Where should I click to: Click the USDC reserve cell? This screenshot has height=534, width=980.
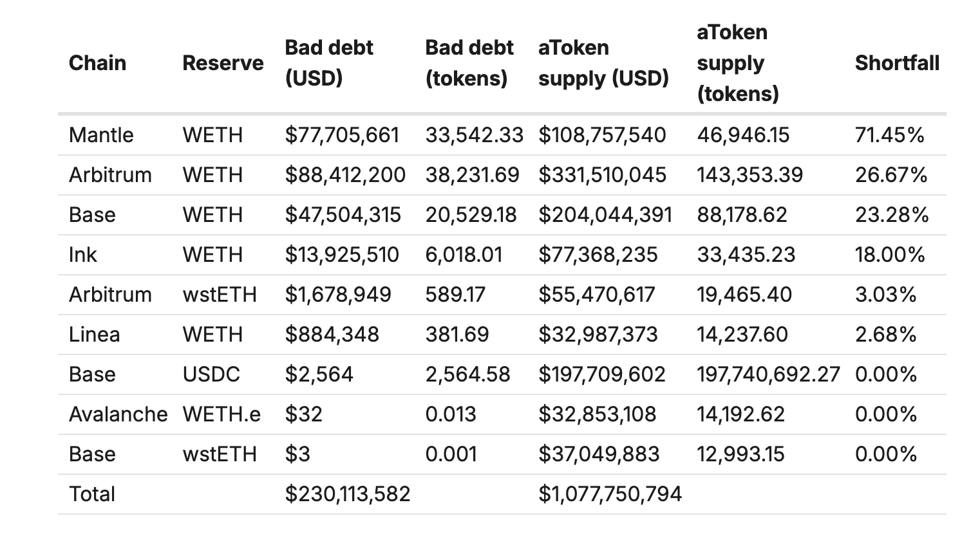coord(211,374)
